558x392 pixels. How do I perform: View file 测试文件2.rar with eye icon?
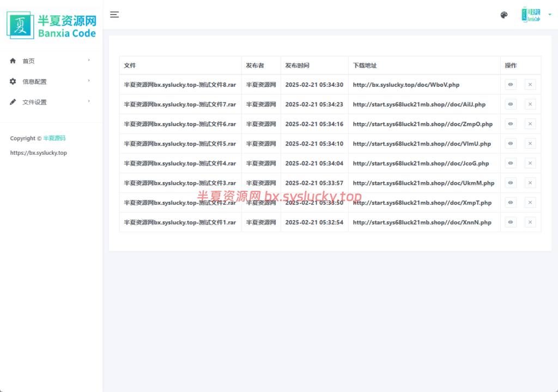tap(510, 203)
